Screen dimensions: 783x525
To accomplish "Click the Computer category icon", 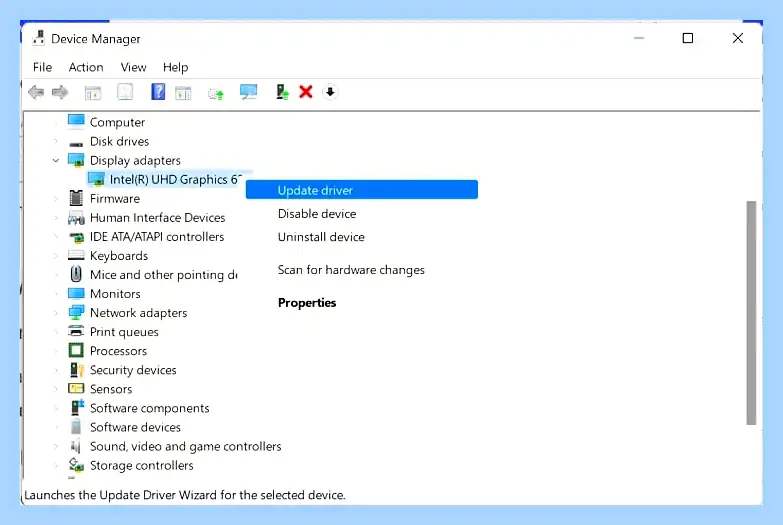I will (x=76, y=121).
